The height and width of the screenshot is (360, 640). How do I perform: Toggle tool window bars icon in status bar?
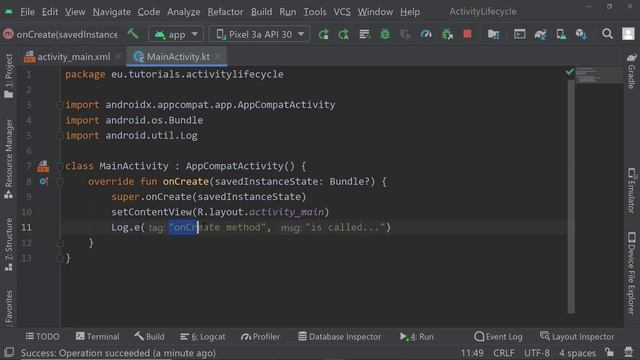pyautogui.click(x=9, y=352)
